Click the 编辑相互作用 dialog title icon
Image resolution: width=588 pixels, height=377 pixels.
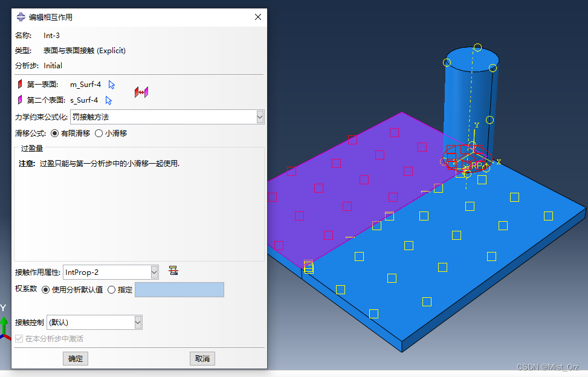pyautogui.click(x=21, y=18)
